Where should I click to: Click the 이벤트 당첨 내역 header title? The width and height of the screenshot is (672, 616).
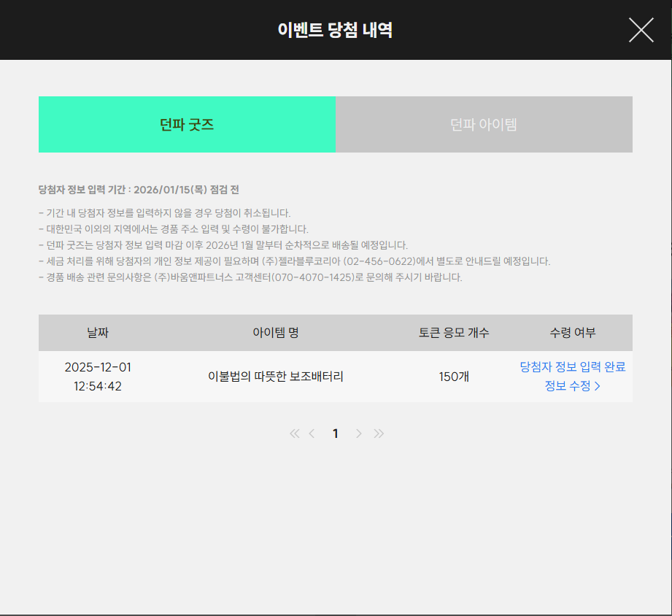pyautogui.click(x=336, y=30)
